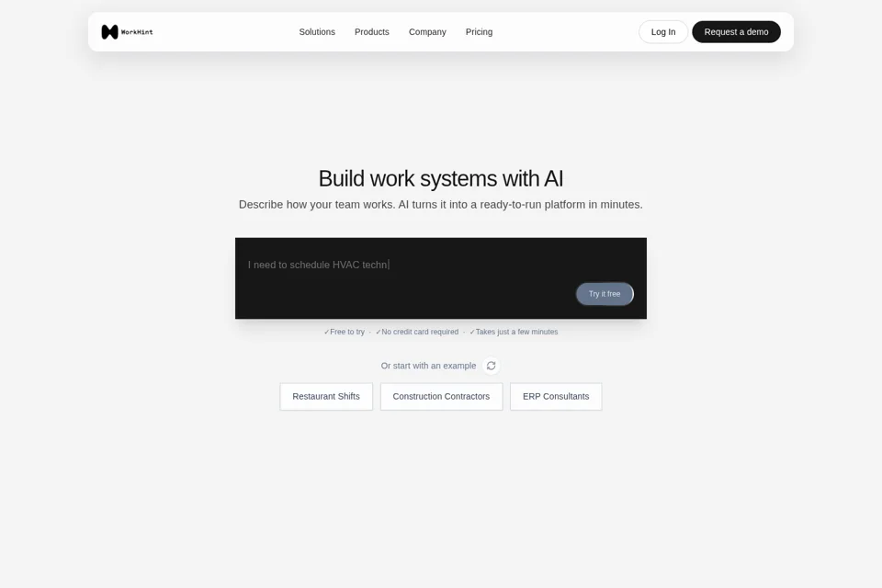The height and width of the screenshot is (588, 882).
Task: Click 'Free to try' text
Action: tap(347, 332)
